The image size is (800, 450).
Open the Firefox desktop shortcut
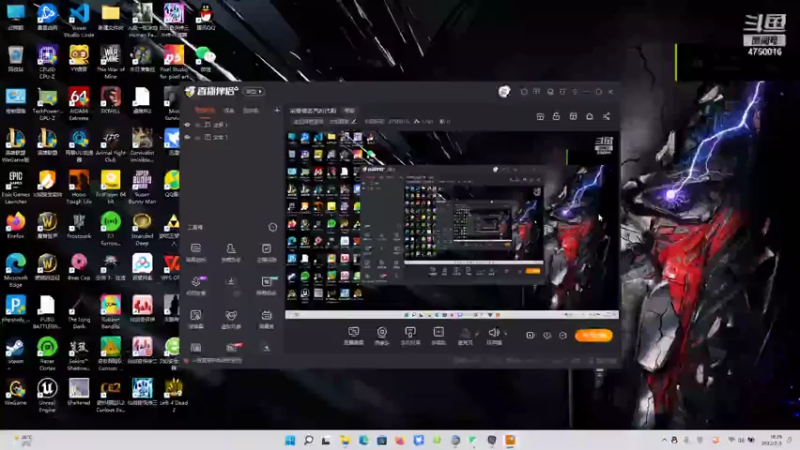pos(15,226)
